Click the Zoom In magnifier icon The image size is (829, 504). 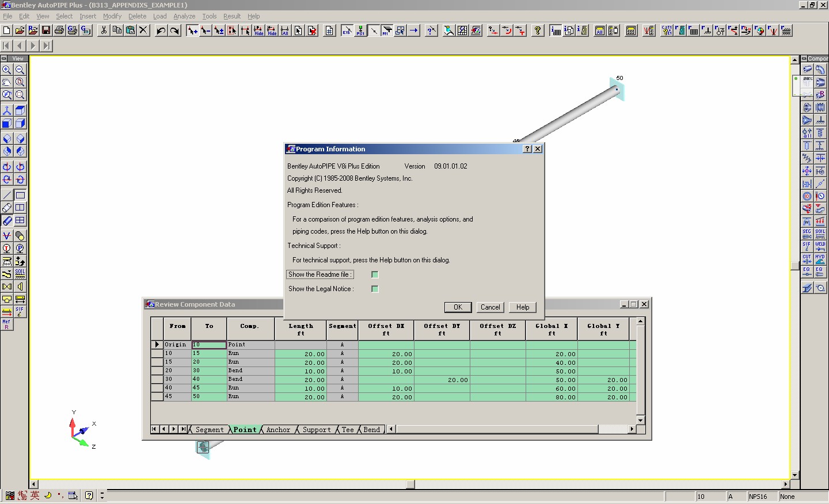pyautogui.click(x=7, y=70)
